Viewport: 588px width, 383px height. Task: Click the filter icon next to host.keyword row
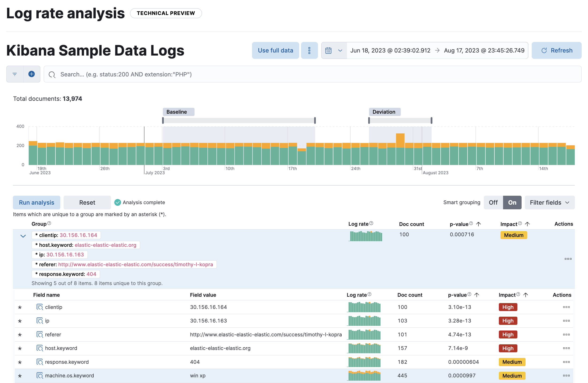click(x=40, y=348)
